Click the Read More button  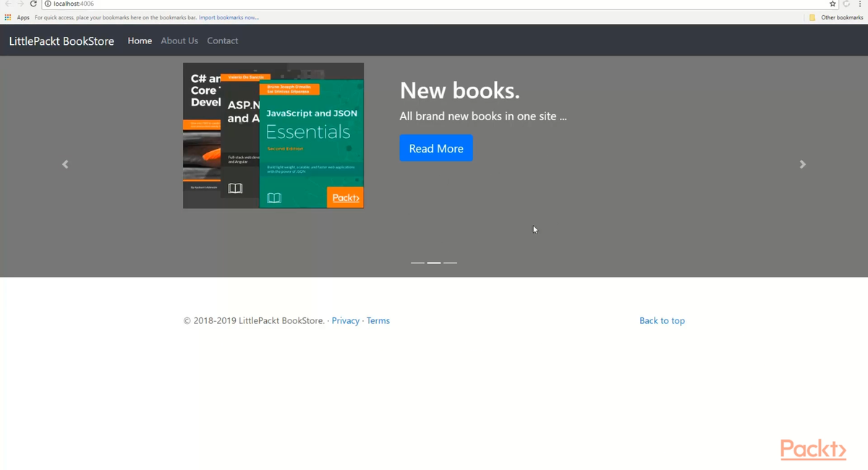coord(436,148)
